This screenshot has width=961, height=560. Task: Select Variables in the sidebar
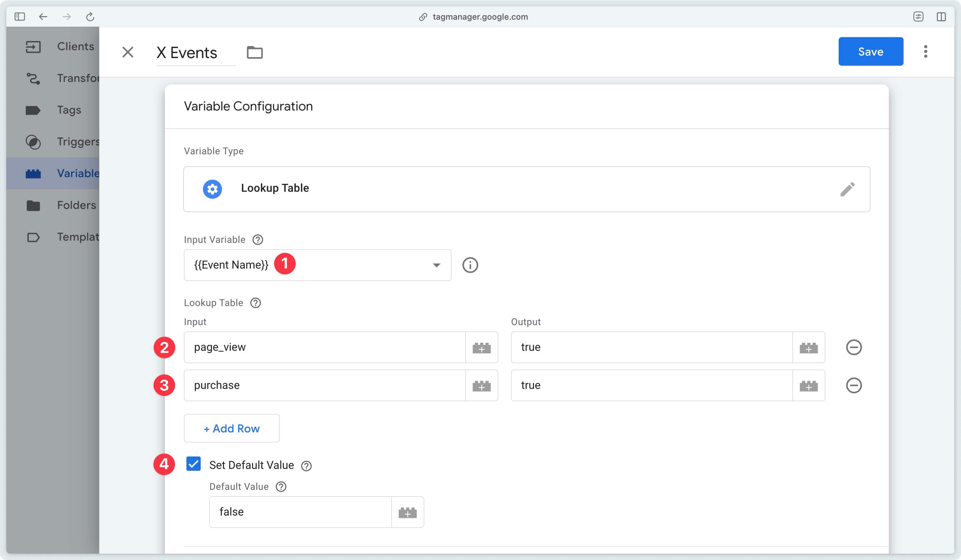pyautogui.click(x=53, y=173)
